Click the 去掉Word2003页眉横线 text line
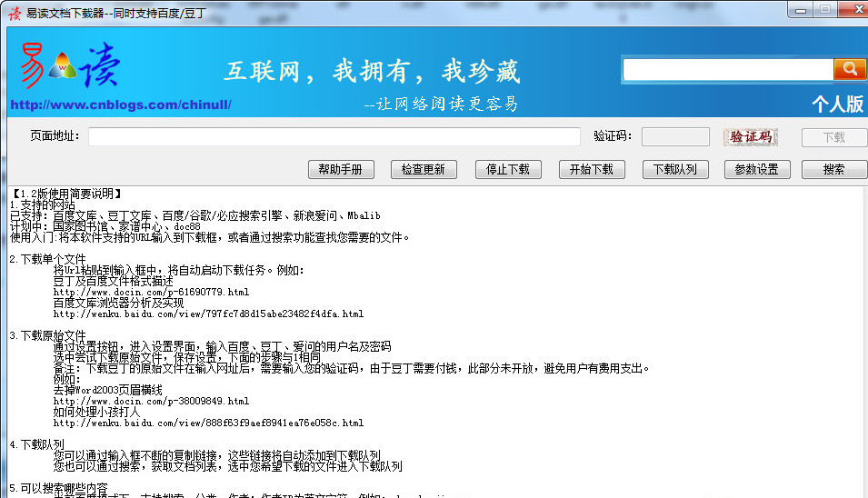Image resolution: width=868 pixels, height=498 pixels. (108, 390)
